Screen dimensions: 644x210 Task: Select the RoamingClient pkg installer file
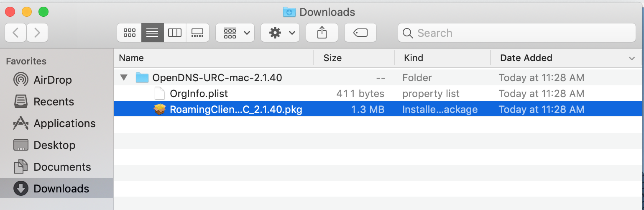(235, 110)
